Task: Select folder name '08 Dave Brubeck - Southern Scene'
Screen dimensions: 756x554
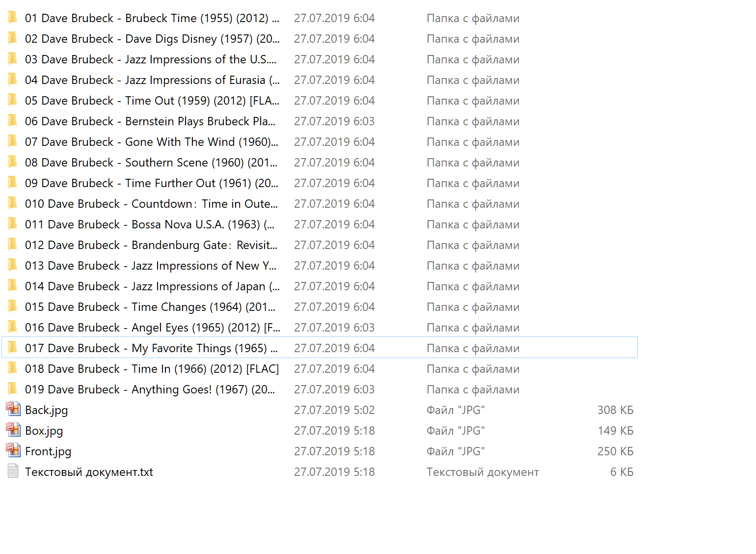Action: point(151,163)
